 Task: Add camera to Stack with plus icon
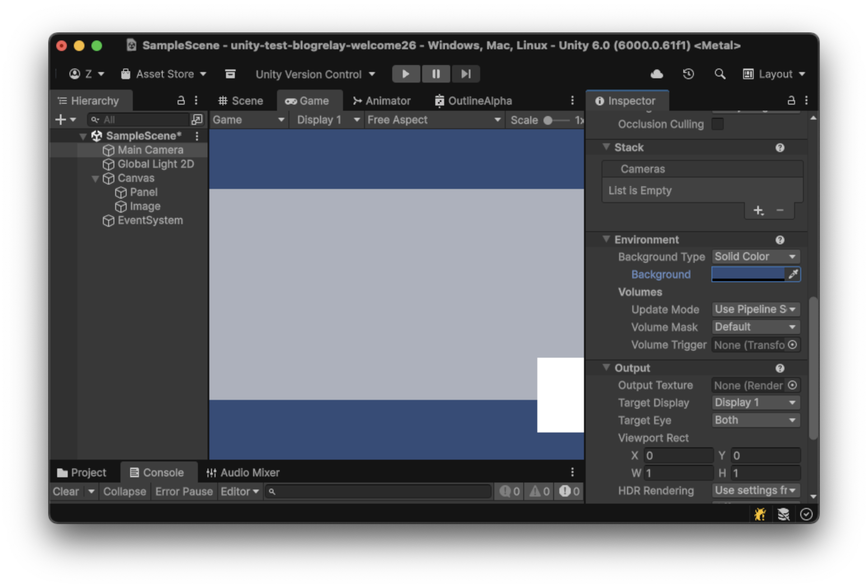(x=758, y=211)
